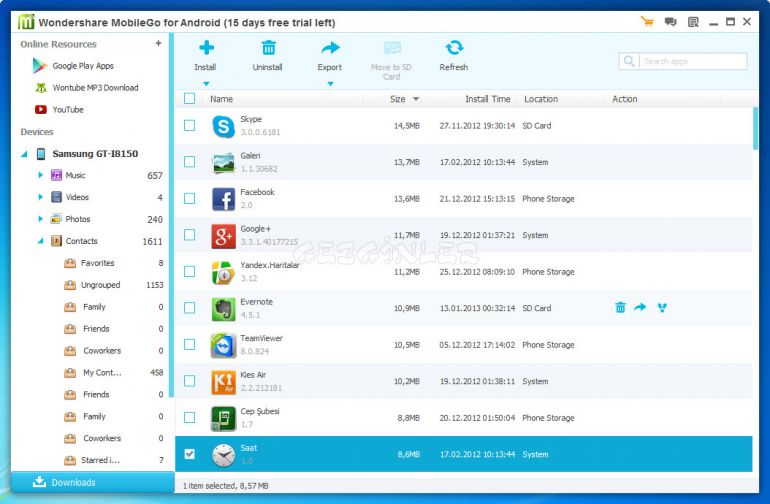Open the register icon in title bar
Screen dimensions: 770x504
(x=693, y=22)
